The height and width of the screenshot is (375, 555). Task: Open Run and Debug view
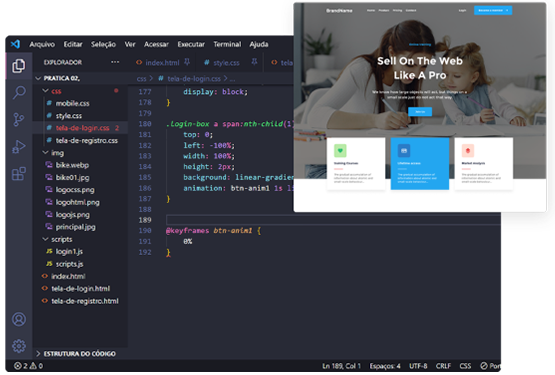pos(19,147)
